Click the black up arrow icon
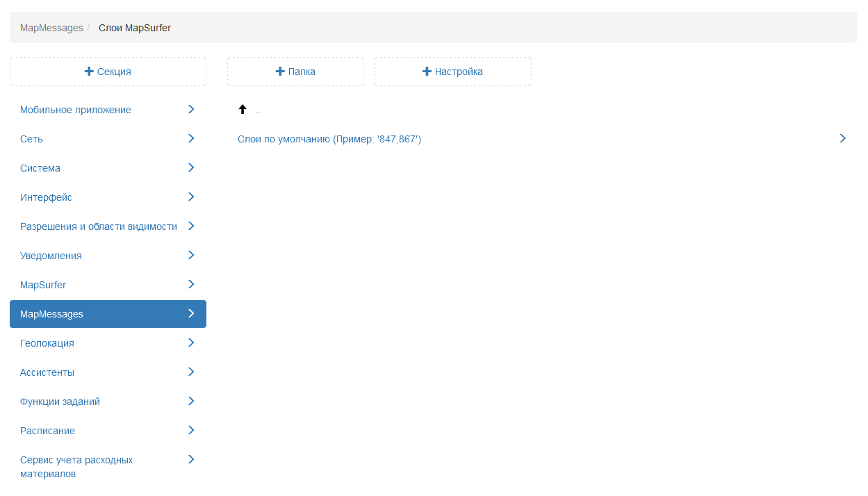Image resolution: width=868 pixels, height=496 pixels. click(x=243, y=109)
